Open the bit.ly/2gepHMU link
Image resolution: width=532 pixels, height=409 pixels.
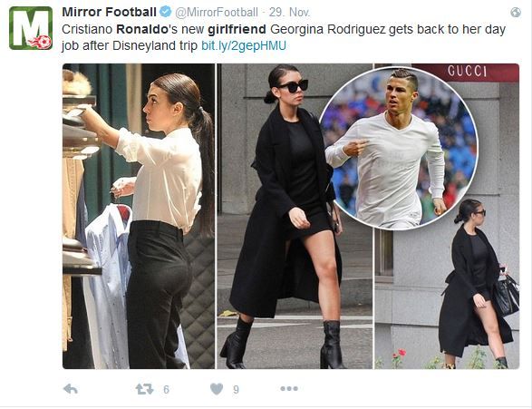click(244, 45)
